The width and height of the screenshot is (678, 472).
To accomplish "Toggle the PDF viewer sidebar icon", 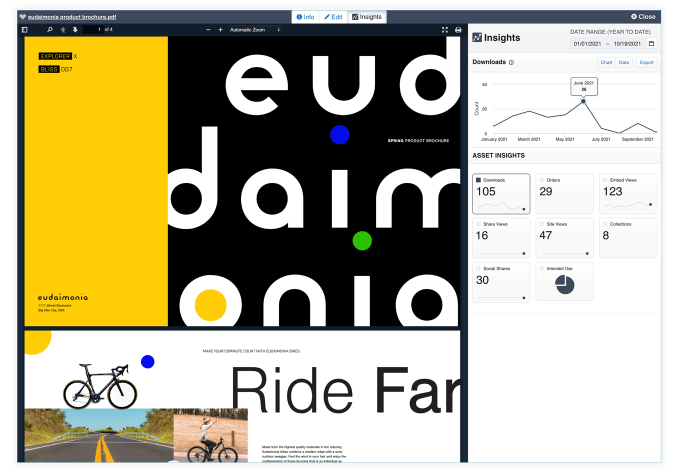I will (x=25, y=30).
